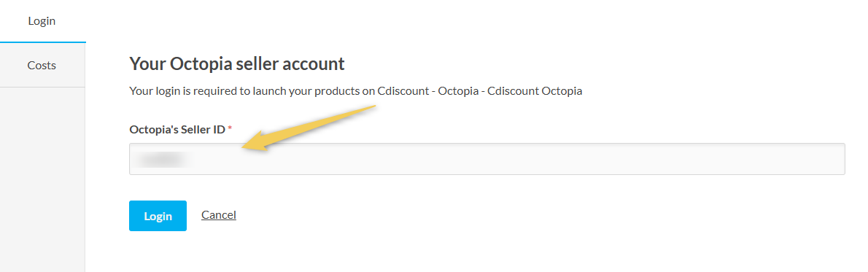Abort login using the Cancel link
The height and width of the screenshot is (272, 868).
[219, 214]
